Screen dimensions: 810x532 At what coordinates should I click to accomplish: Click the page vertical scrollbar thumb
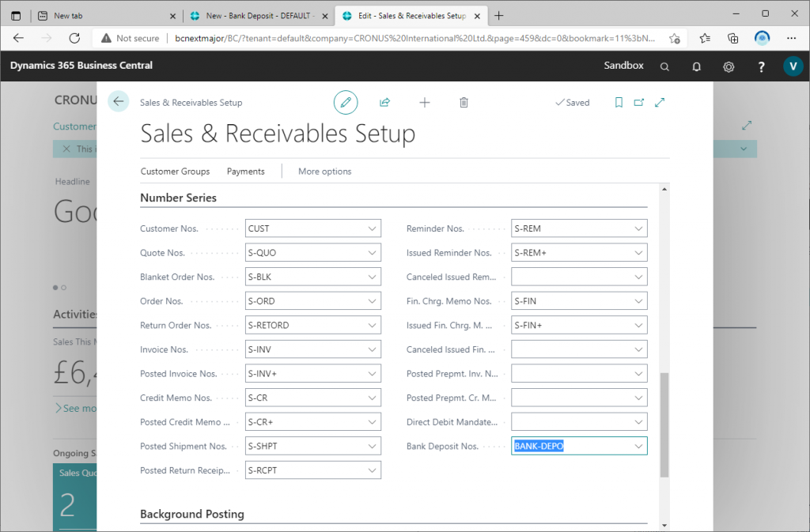664,423
